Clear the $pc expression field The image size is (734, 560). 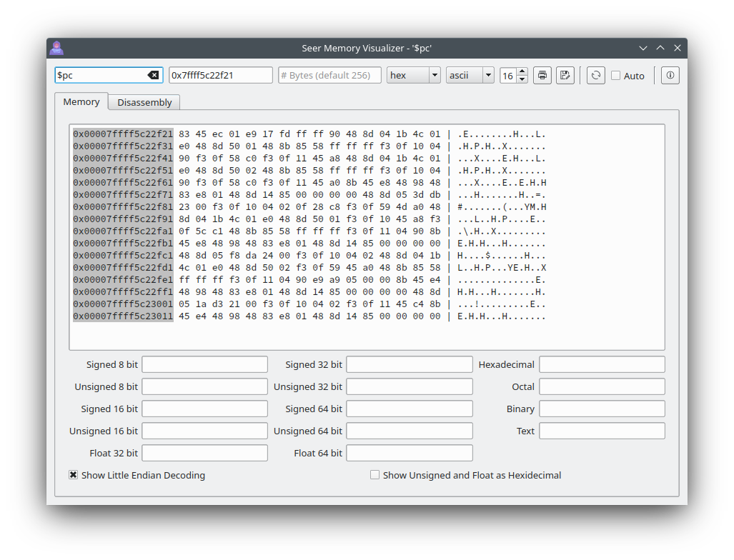point(153,75)
